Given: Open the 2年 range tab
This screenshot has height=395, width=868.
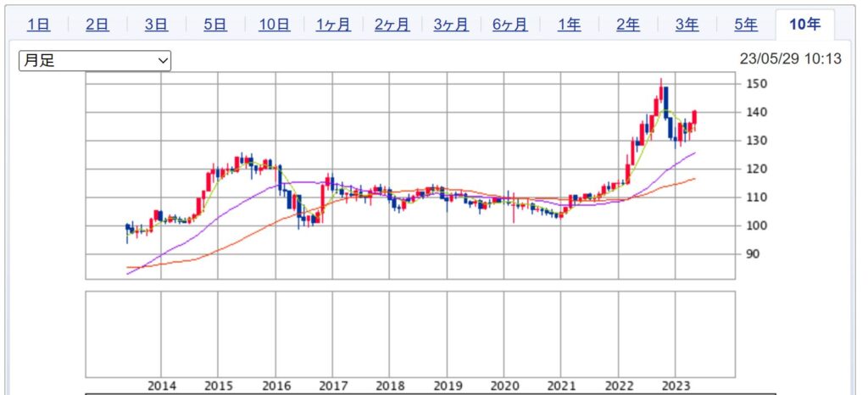Looking at the screenshot, I should tap(628, 25).
